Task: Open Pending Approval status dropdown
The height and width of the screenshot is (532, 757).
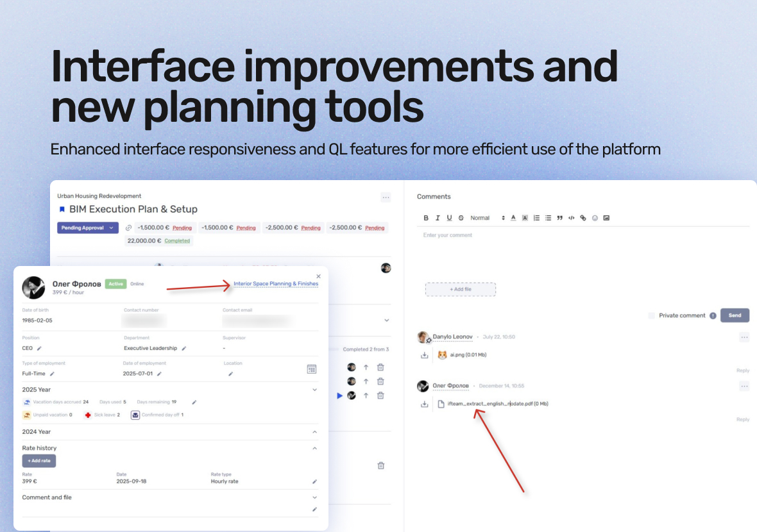Action: point(88,228)
